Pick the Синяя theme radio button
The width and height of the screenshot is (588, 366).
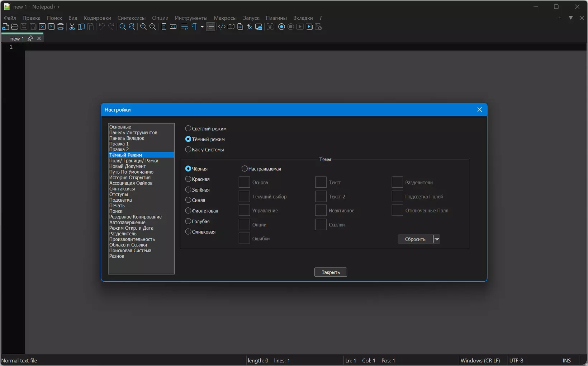click(x=188, y=200)
